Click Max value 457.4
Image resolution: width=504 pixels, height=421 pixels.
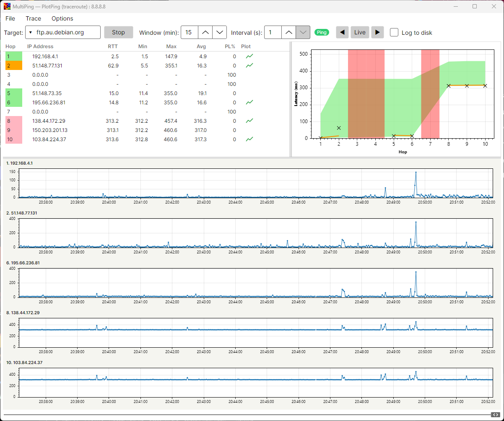[x=170, y=121]
